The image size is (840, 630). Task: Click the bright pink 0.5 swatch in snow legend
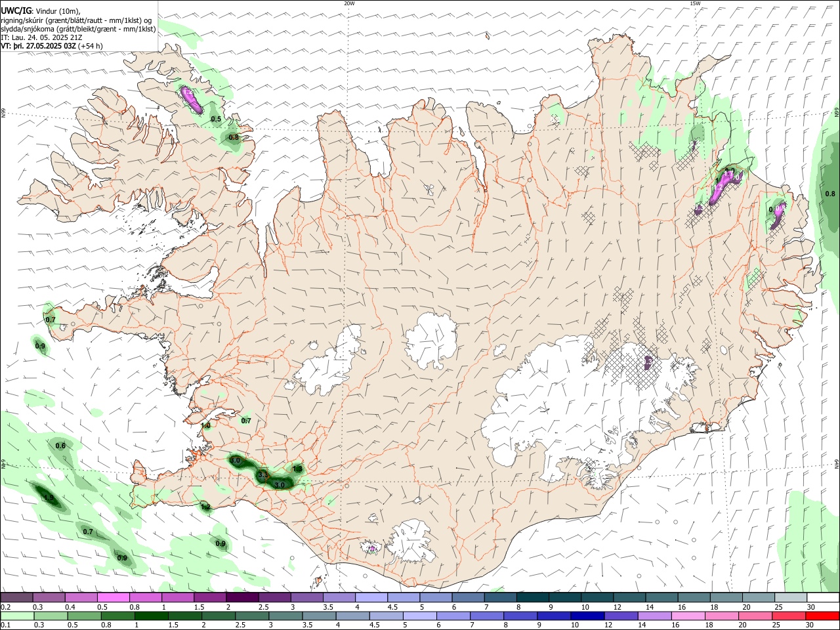(x=113, y=598)
